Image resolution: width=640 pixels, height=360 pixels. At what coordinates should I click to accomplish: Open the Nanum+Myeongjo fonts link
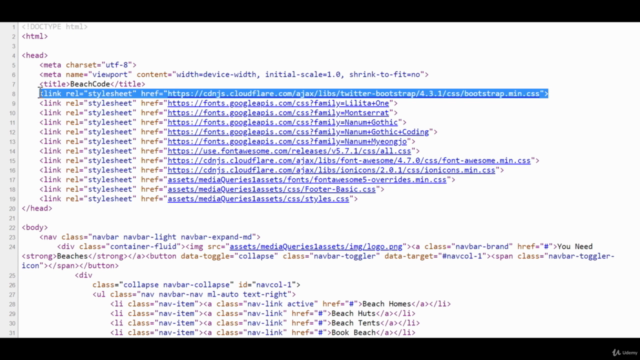[x=287, y=141]
